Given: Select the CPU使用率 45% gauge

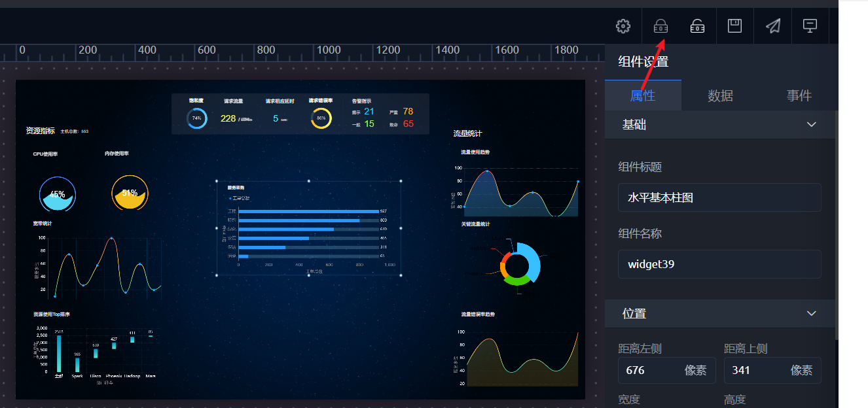Looking at the screenshot, I should pos(57,194).
